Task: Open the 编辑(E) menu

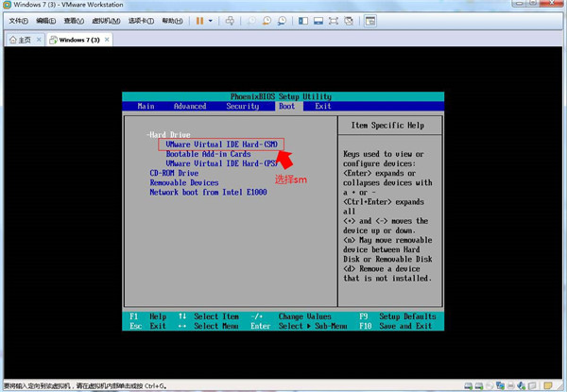Action: point(46,21)
